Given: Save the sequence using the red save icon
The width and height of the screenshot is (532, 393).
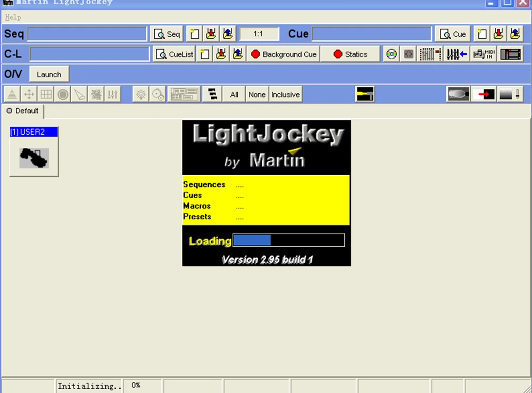Looking at the screenshot, I should coord(211,34).
